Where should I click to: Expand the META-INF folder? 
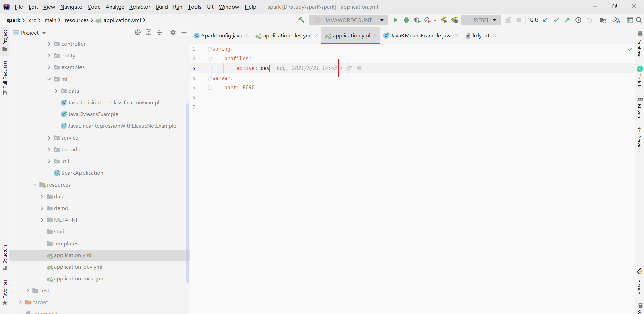42,220
